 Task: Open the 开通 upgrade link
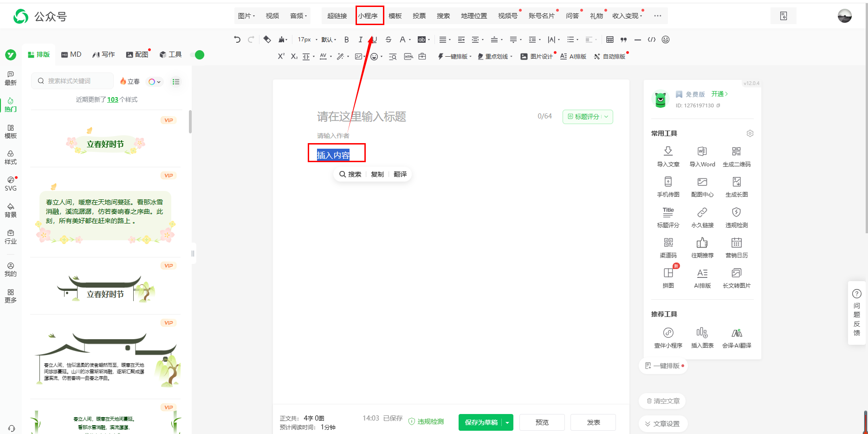(719, 94)
